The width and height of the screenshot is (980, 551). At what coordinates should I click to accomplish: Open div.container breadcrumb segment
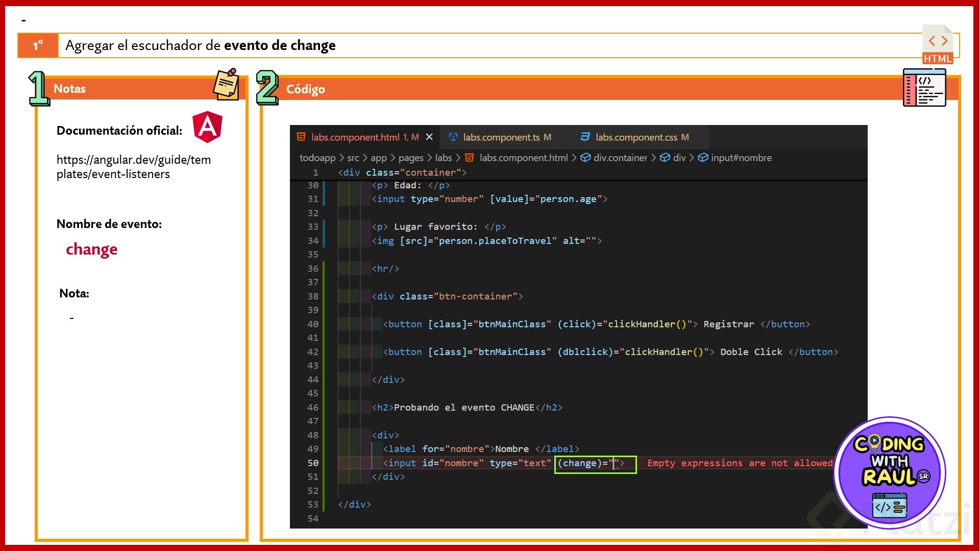click(620, 158)
